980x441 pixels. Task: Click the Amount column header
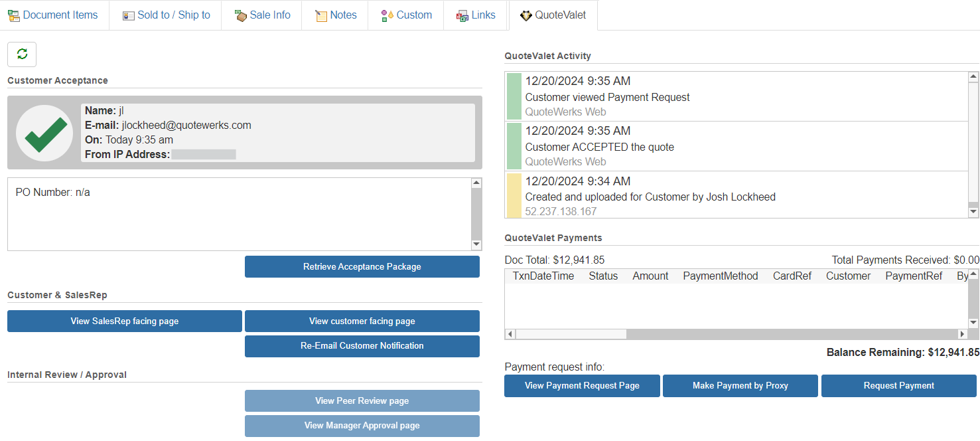click(x=650, y=276)
